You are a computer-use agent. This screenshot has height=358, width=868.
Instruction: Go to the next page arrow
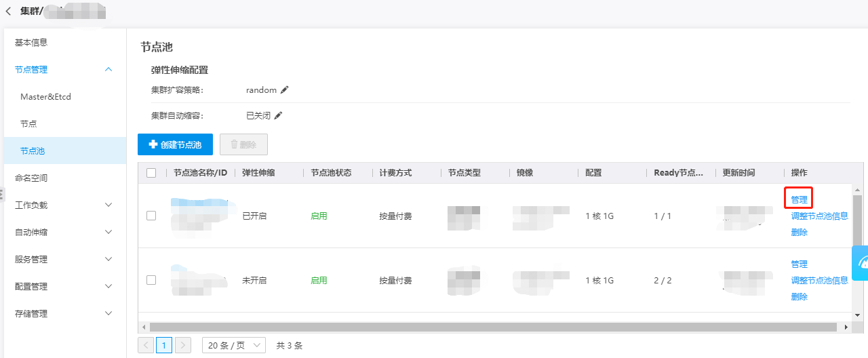(x=183, y=345)
